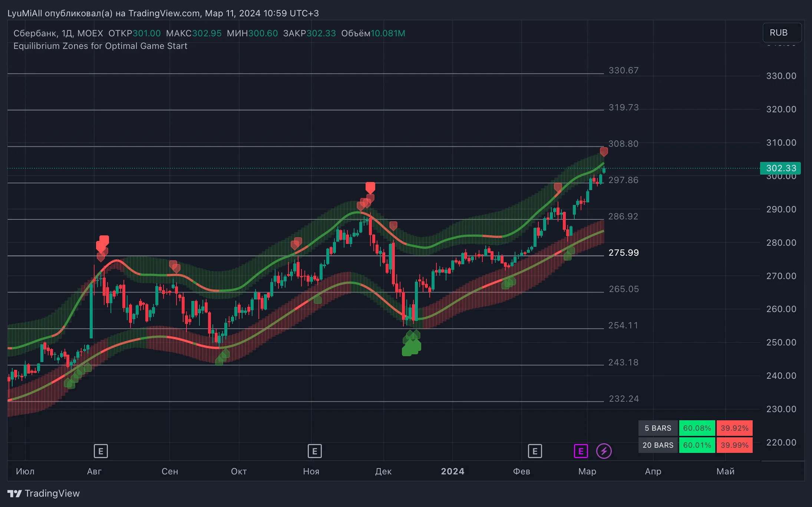Click the 330.67 level label

click(x=624, y=70)
